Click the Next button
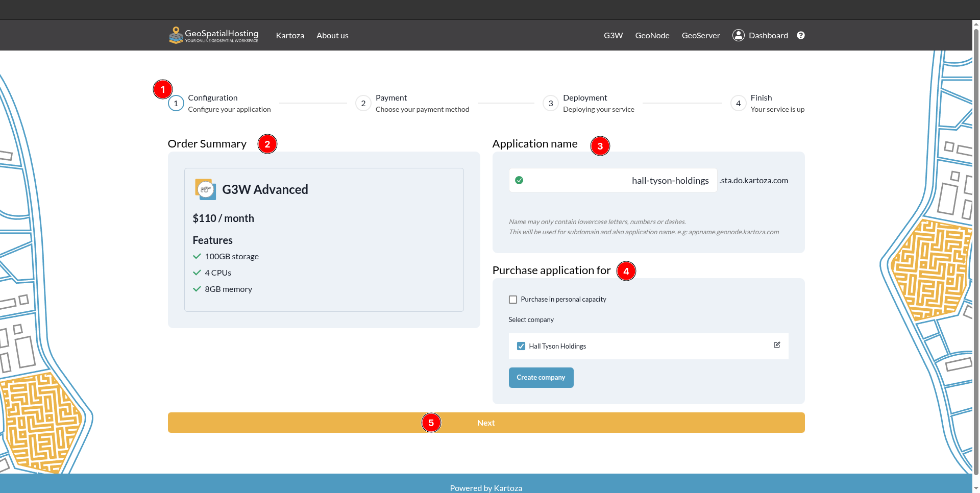 click(486, 423)
